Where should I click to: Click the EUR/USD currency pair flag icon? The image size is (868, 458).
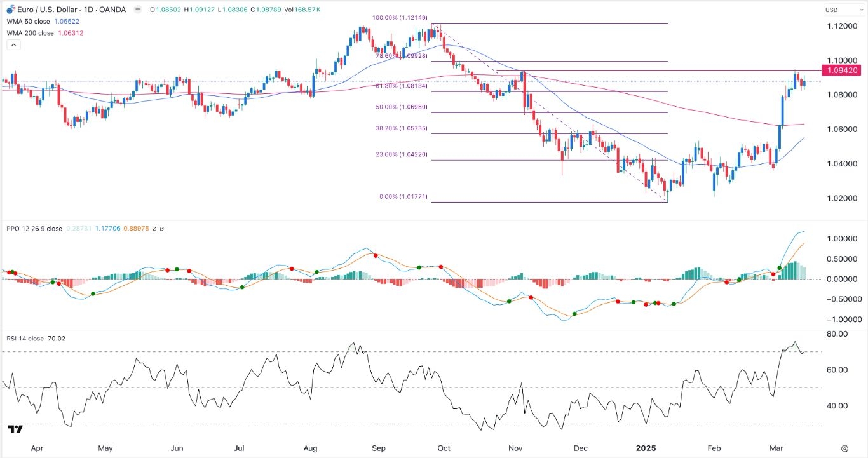click(11, 10)
